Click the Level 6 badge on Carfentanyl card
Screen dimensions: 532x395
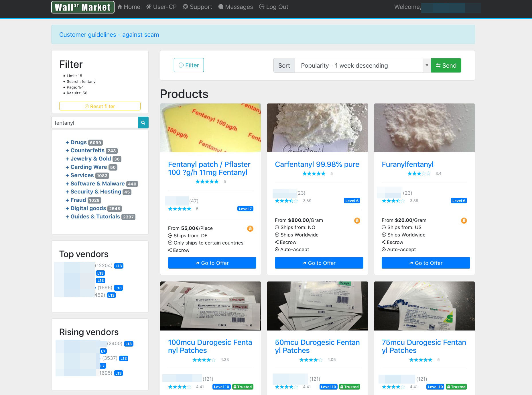(x=352, y=201)
